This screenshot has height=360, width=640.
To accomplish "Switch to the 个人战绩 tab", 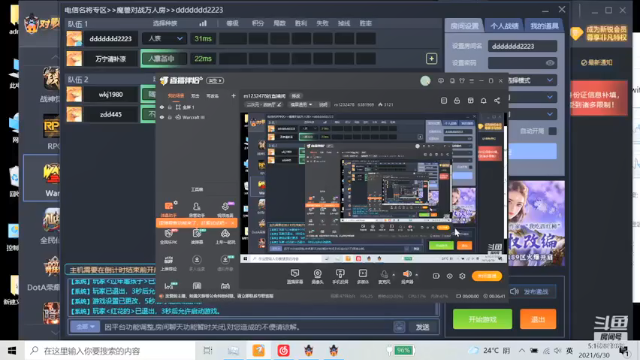I will (504, 26).
